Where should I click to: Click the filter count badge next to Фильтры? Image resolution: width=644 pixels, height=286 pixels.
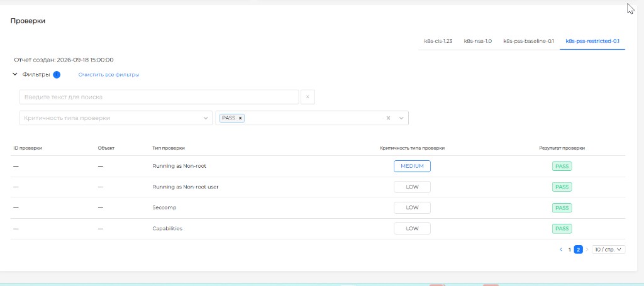[x=57, y=75]
